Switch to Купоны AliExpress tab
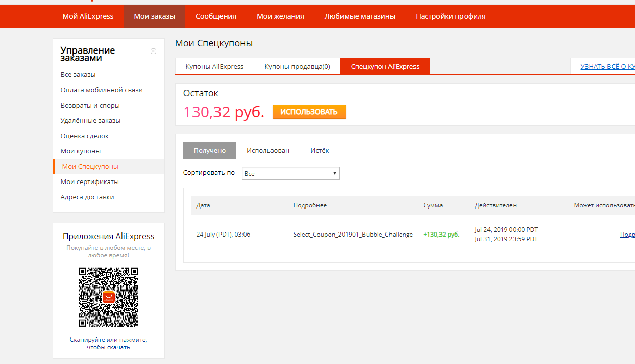 (214, 66)
